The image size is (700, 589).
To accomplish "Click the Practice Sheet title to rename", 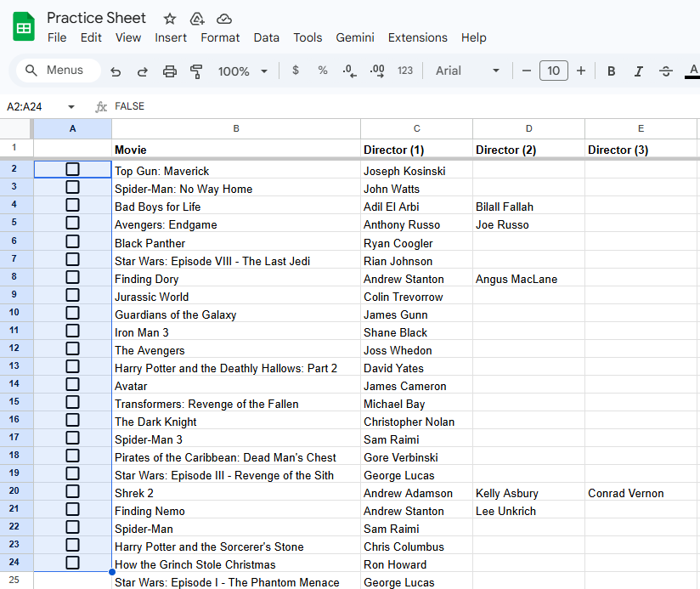I will coord(97,18).
